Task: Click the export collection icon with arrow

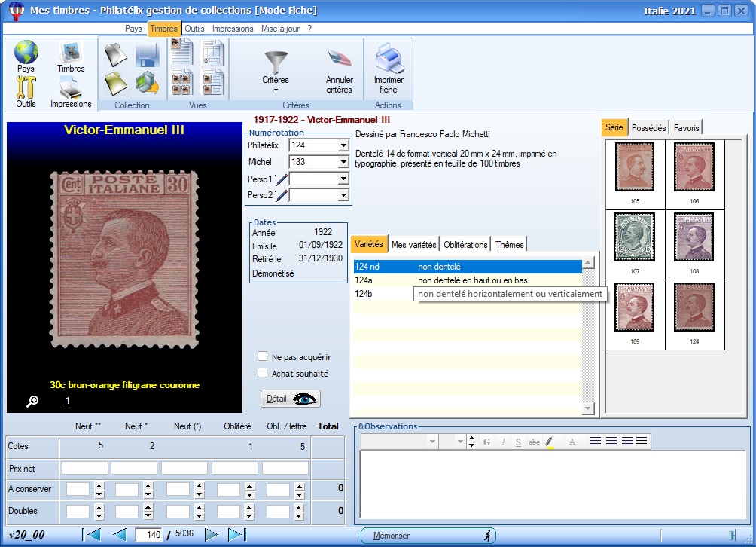Action: [148, 84]
